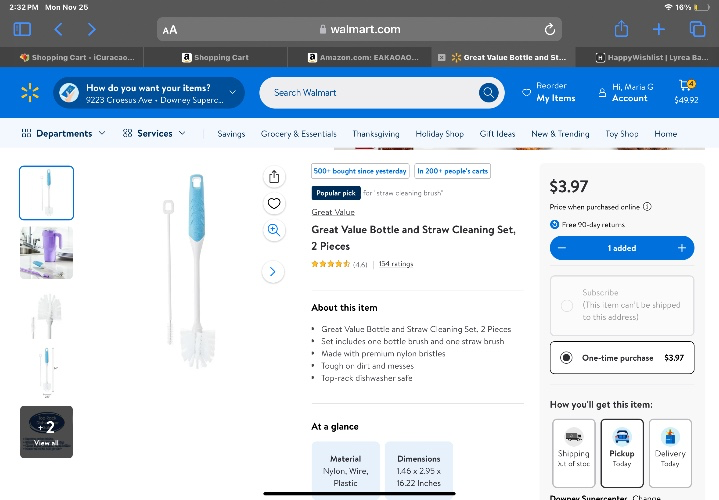Select the Subscribe radio option
Viewport: 719px width, 500px height.
567,306
